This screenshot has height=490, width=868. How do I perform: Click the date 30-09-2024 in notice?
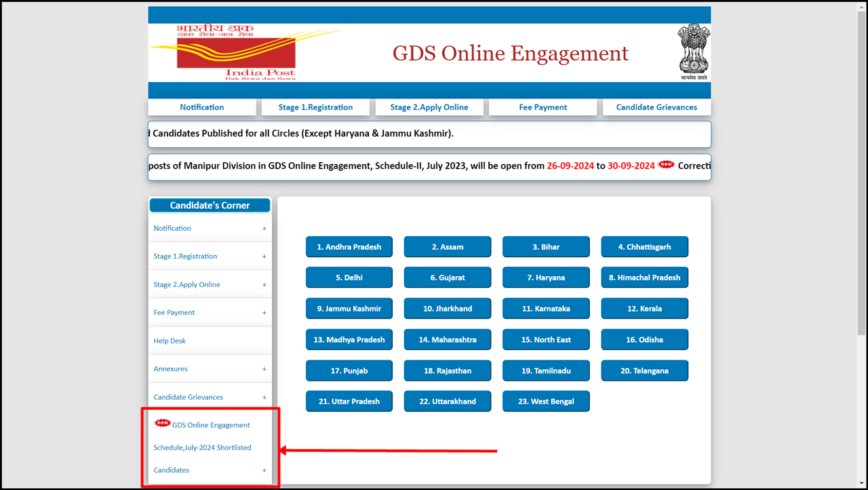point(631,166)
